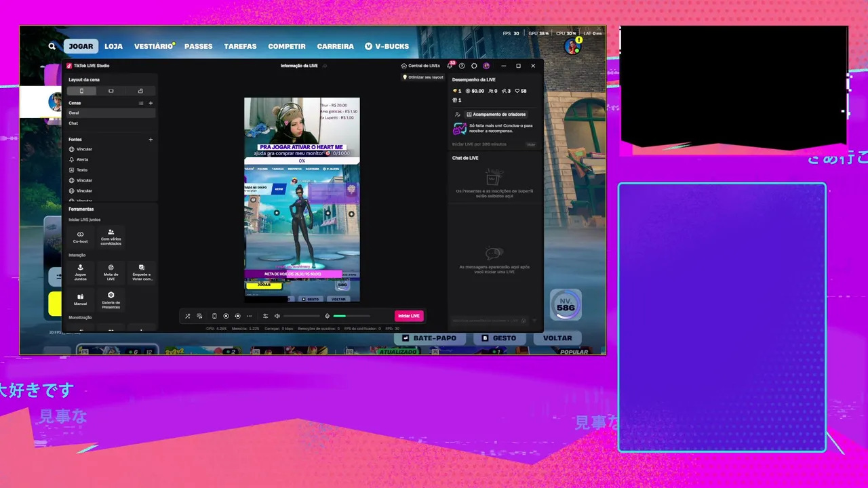Add a new scene with plus icon
The width and height of the screenshot is (868, 488).
[x=151, y=103]
